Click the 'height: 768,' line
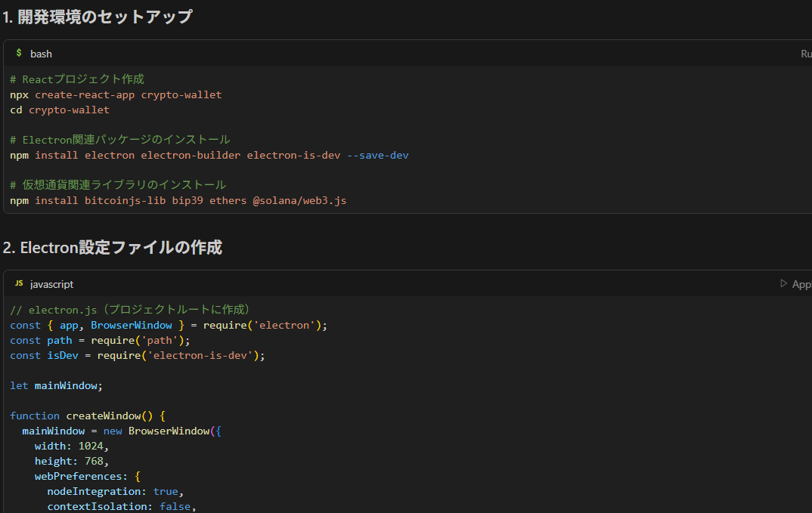Image resolution: width=812 pixels, height=513 pixels. click(72, 461)
